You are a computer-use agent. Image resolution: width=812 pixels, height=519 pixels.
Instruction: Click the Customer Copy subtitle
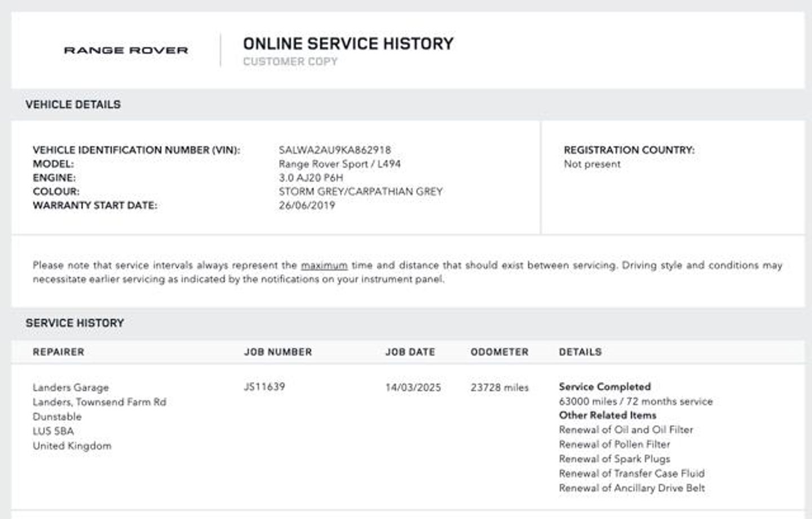290,61
